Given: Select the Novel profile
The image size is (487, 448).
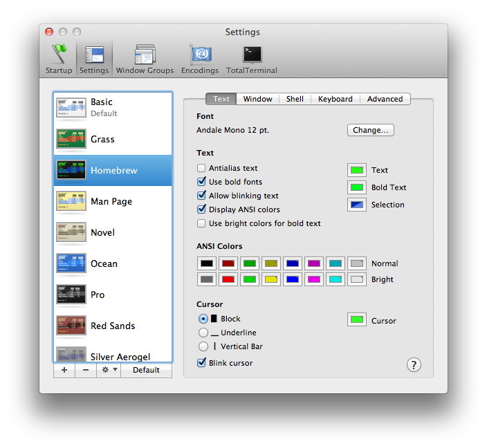Looking at the screenshot, I should point(113,232).
